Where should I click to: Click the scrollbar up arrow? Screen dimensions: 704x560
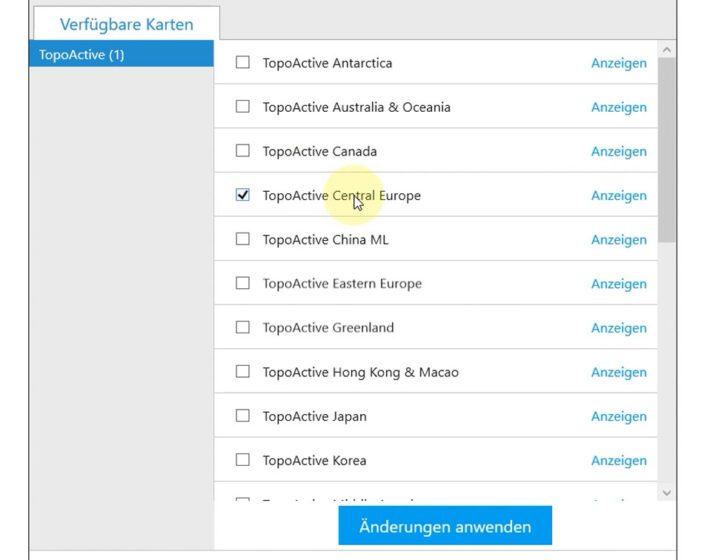tap(667, 50)
